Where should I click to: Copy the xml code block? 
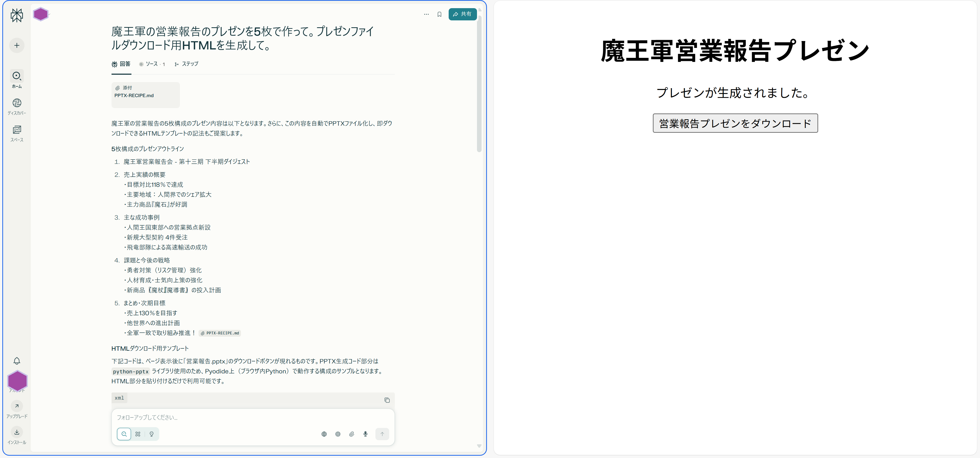[x=387, y=400]
